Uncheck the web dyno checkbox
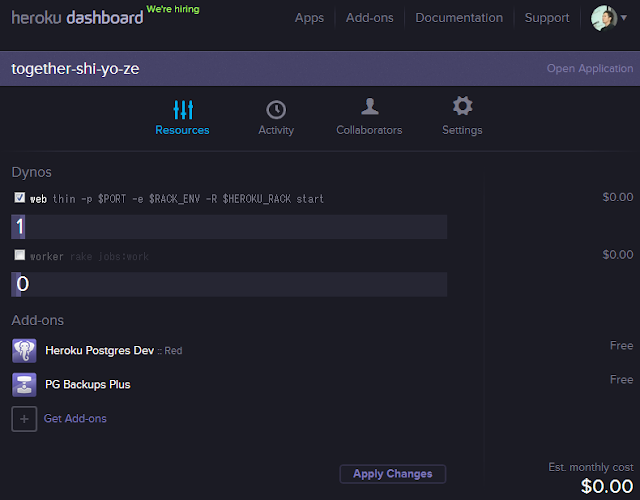 (x=20, y=198)
